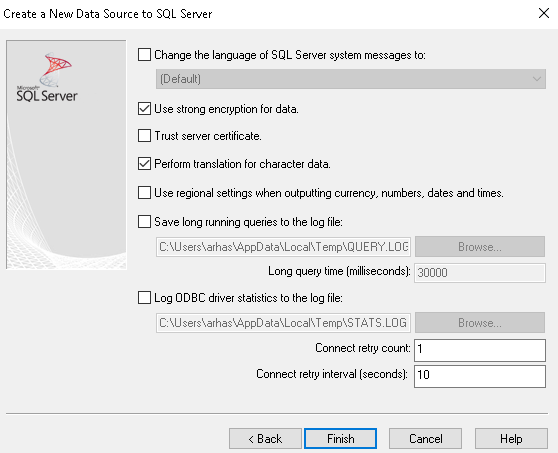The height and width of the screenshot is (453, 558).
Task: Toggle Perform translation for character data
Action: [144, 164]
